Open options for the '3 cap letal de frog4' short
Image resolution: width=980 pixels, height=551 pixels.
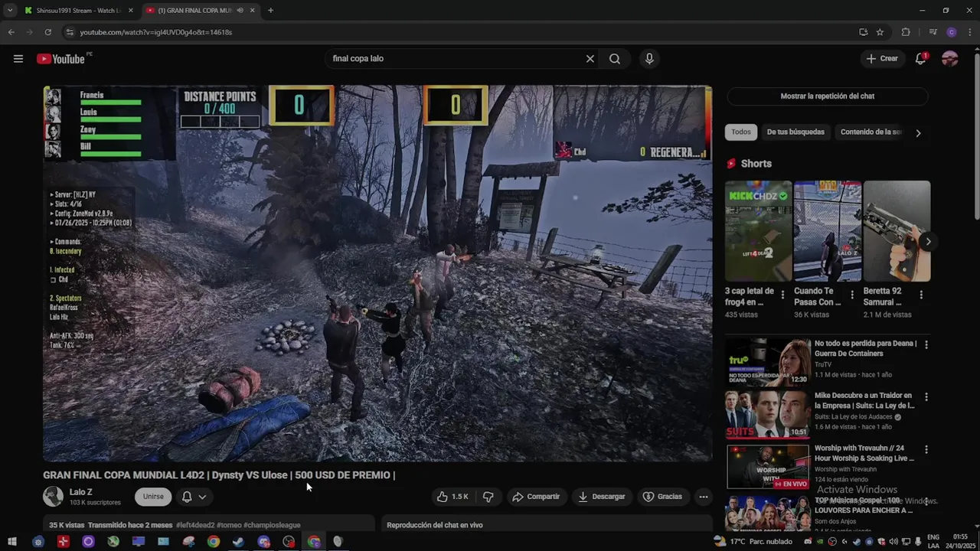(782, 295)
